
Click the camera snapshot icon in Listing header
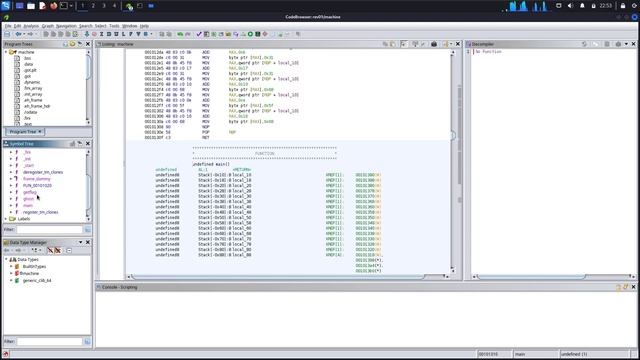pyautogui.click(x=434, y=44)
